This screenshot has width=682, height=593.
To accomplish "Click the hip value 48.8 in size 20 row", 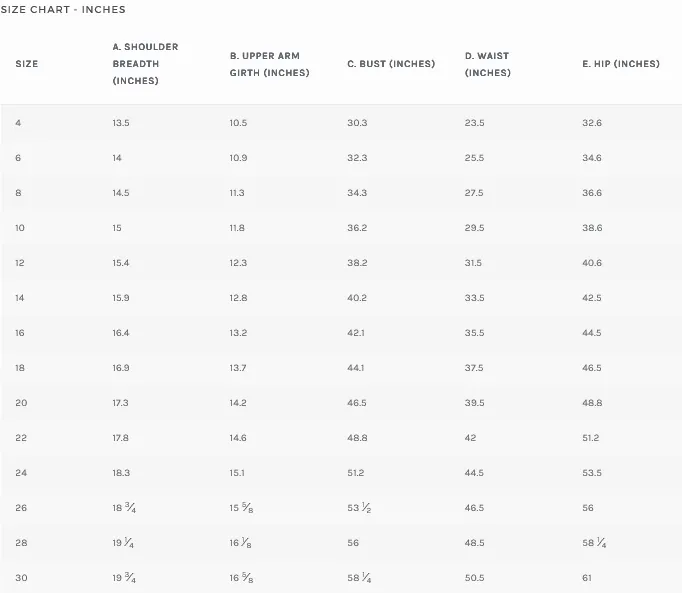I will (x=592, y=403).
